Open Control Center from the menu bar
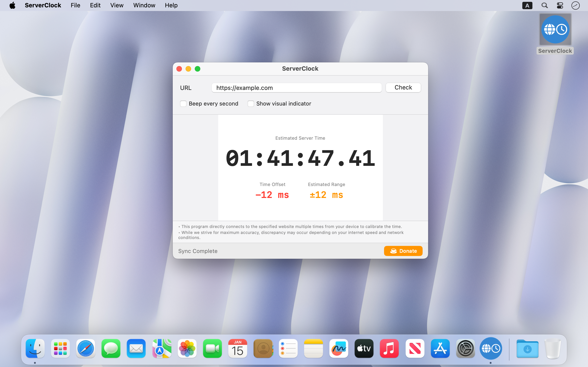Screen dimensions: 588x367 coord(560,5)
